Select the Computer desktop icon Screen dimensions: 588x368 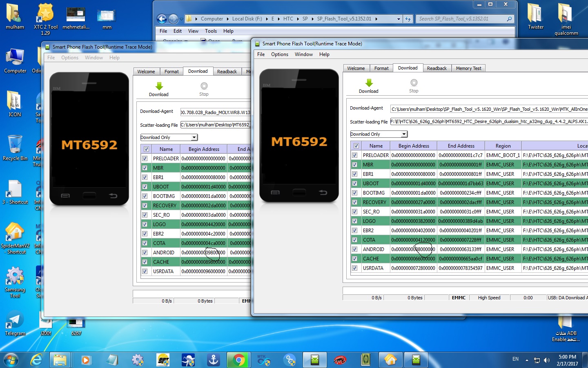click(15, 61)
